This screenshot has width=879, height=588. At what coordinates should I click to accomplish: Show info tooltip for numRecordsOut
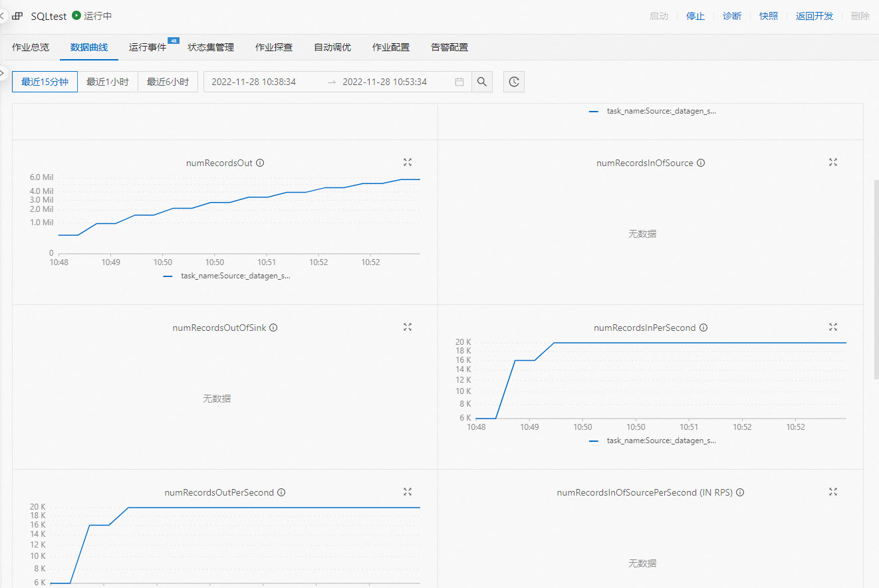[260, 163]
